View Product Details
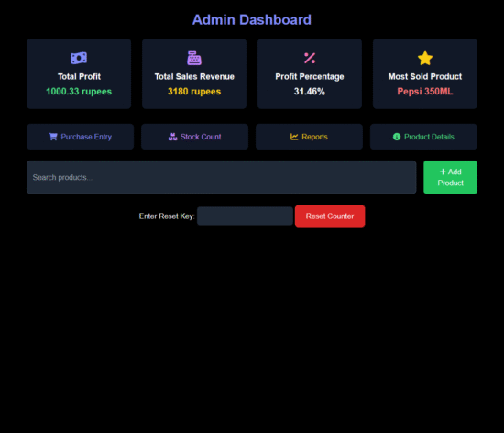This screenshot has width=504, height=433. point(423,137)
